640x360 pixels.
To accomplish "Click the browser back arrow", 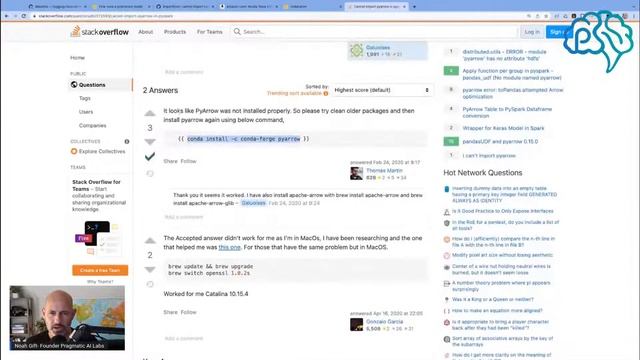I will pyautogui.click(x=7, y=16).
